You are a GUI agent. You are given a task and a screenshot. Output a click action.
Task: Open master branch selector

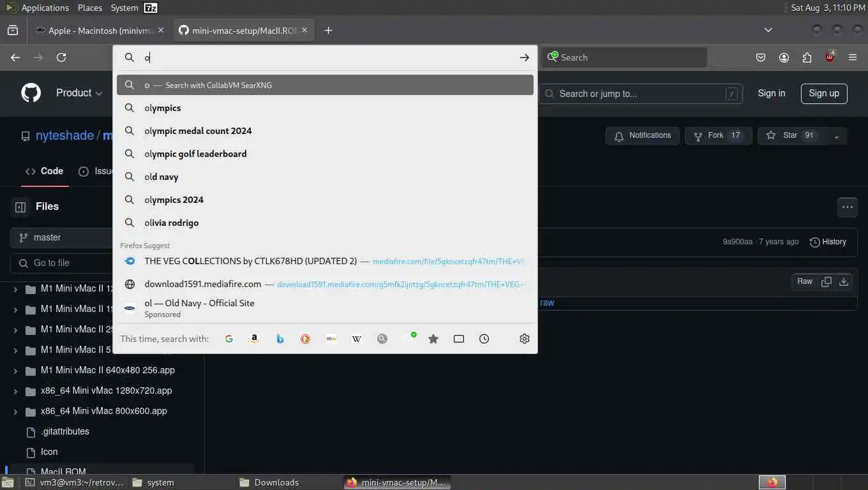61,237
